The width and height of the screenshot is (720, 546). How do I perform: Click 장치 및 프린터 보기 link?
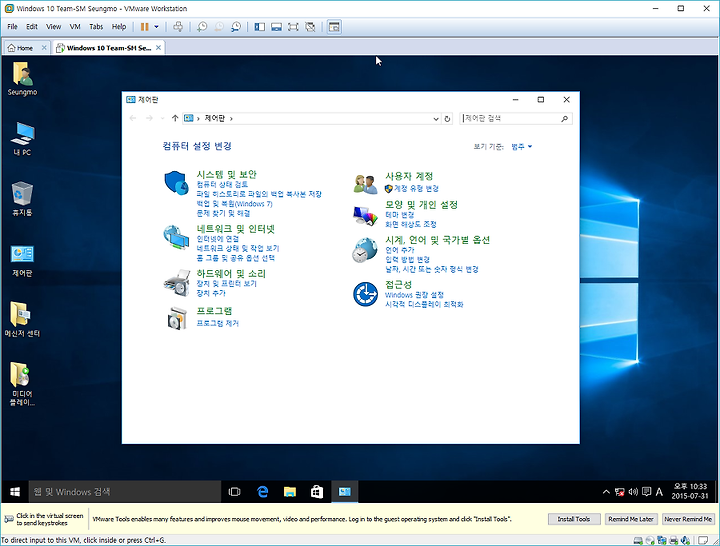coord(226,284)
